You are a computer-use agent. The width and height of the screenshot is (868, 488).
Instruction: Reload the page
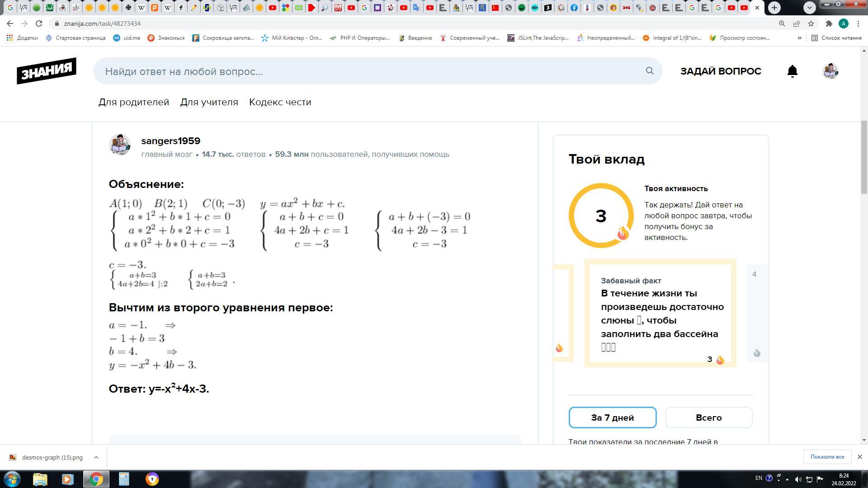click(x=39, y=23)
